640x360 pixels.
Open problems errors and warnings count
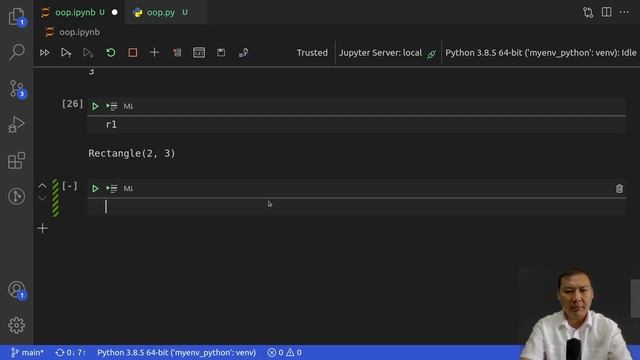(x=284, y=353)
